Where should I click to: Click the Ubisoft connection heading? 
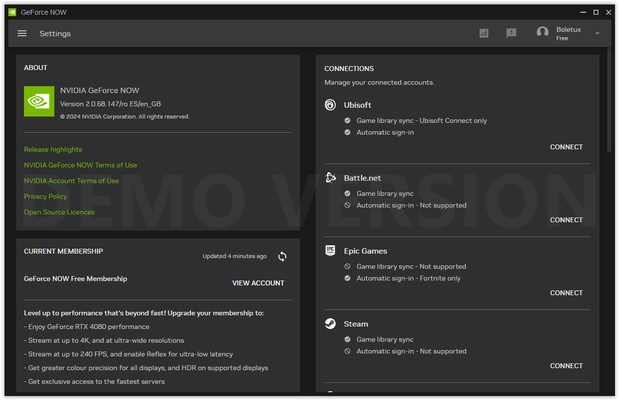point(357,105)
